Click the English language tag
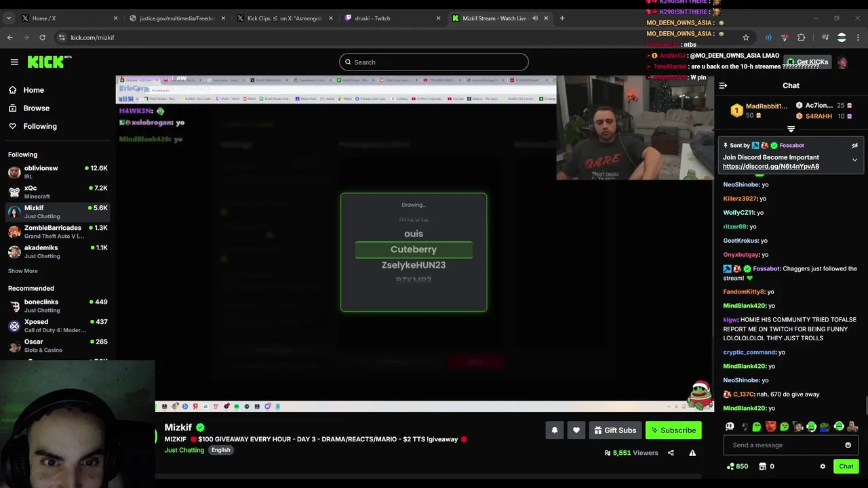The image size is (868, 488). click(220, 450)
